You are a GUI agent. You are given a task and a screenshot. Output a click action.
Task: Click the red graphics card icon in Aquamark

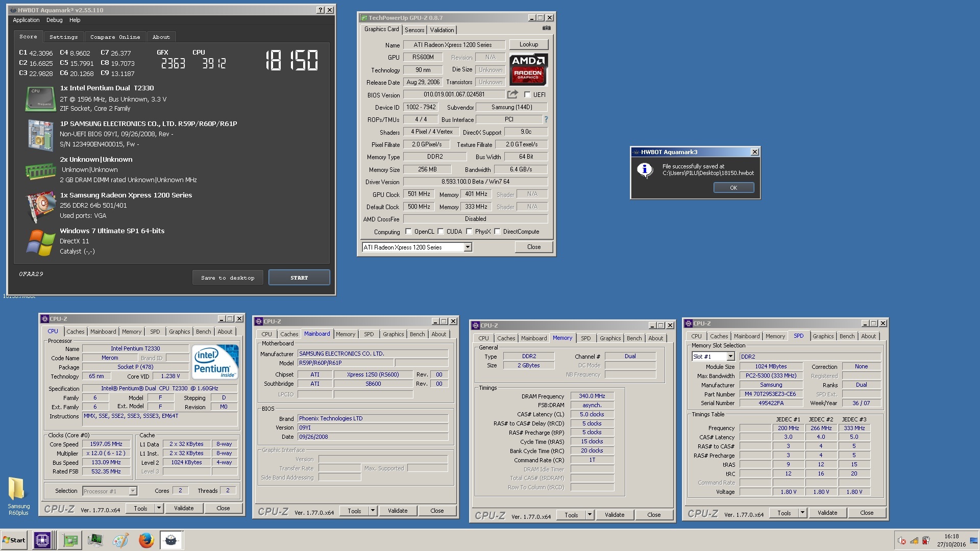click(41, 207)
